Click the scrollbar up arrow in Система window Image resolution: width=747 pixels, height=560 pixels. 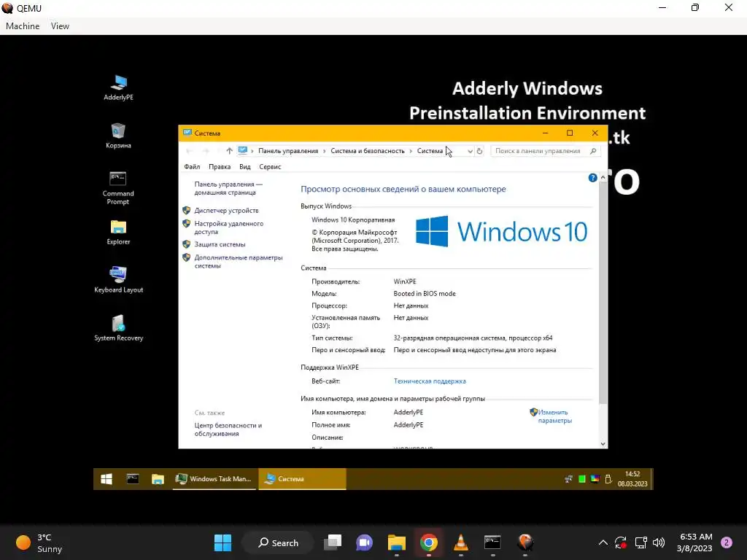(x=603, y=177)
